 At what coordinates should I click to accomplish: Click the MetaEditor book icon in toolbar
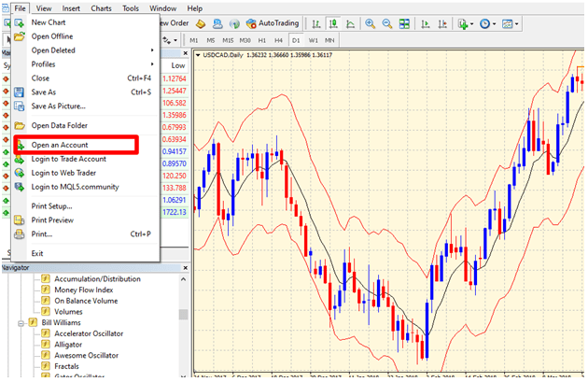[x=201, y=23]
